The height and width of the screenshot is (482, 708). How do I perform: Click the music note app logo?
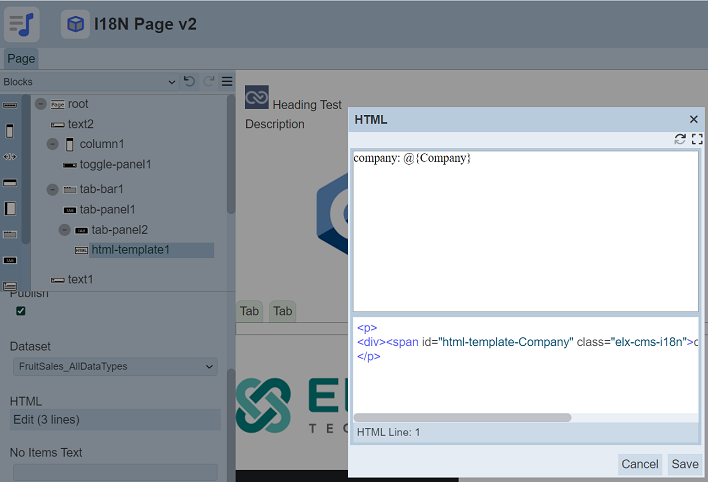point(22,23)
